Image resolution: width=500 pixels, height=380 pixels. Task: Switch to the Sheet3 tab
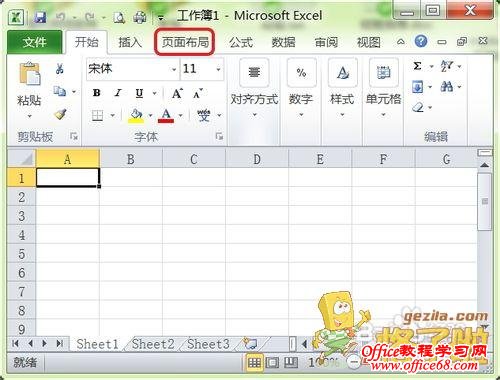[x=208, y=344]
